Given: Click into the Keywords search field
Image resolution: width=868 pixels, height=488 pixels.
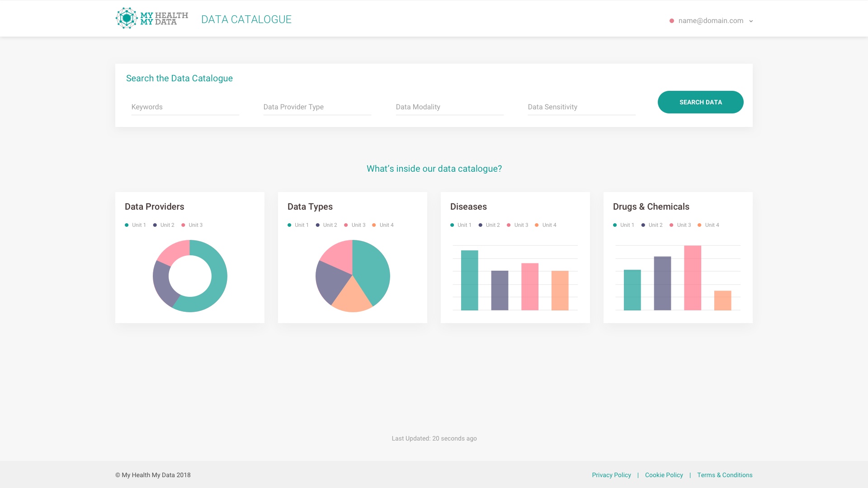Looking at the screenshot, I should 185,107.
